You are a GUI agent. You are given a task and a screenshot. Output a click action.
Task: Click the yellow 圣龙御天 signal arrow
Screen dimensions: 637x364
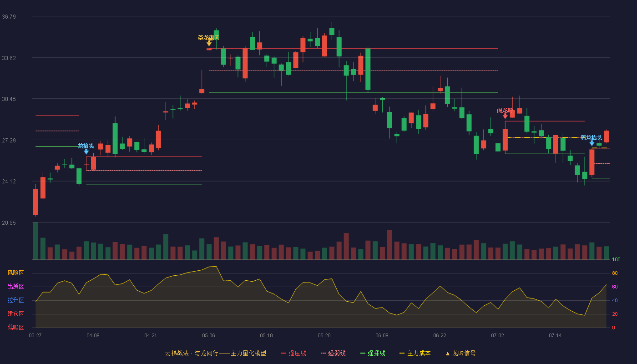coord(209,44)
